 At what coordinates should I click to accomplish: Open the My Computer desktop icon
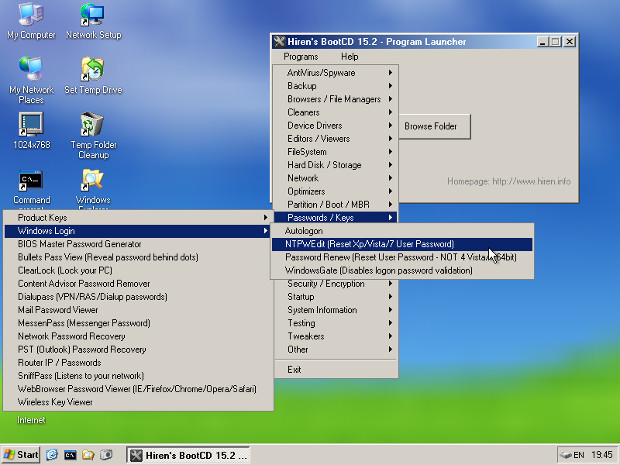(x=31, y=21)
